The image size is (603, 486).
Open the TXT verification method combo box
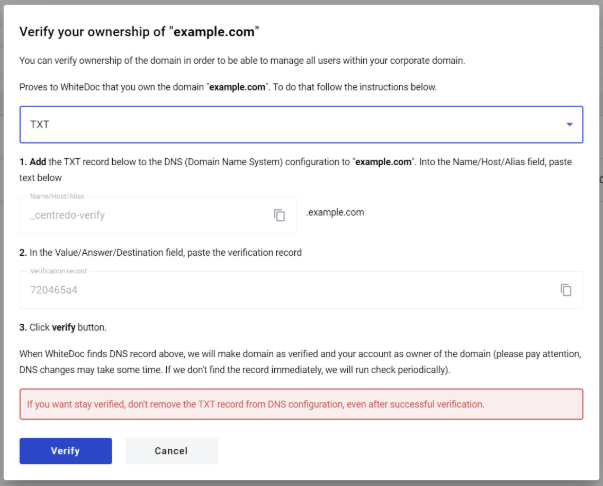pos(302,125)
